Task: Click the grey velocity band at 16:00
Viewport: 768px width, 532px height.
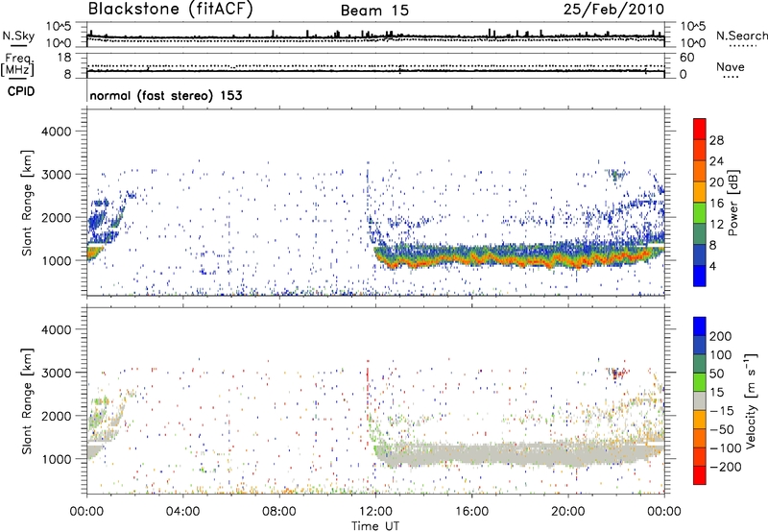Action: 471,454
